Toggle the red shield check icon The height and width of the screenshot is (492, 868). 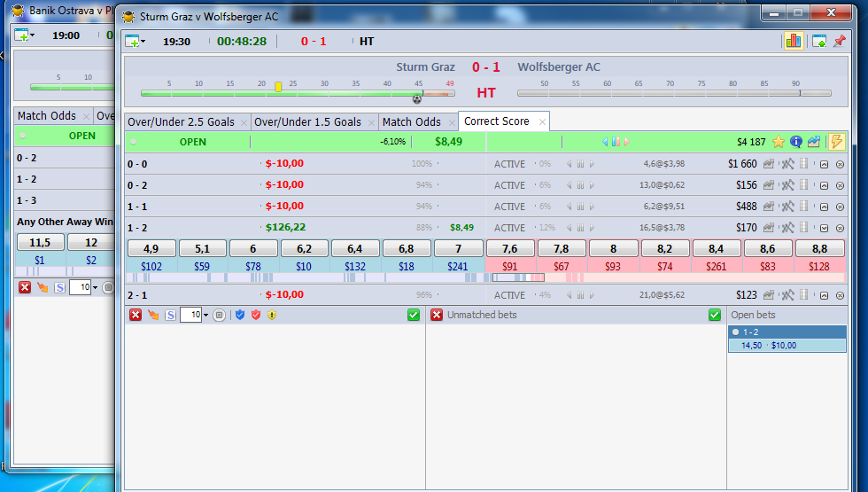click(x=256, y=315)
